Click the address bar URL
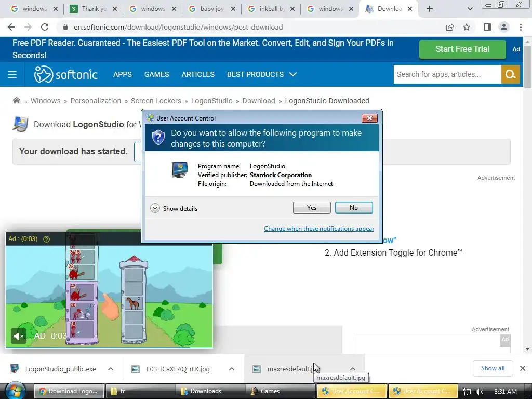Screen dimensions: 532x399 coord(178,27)
